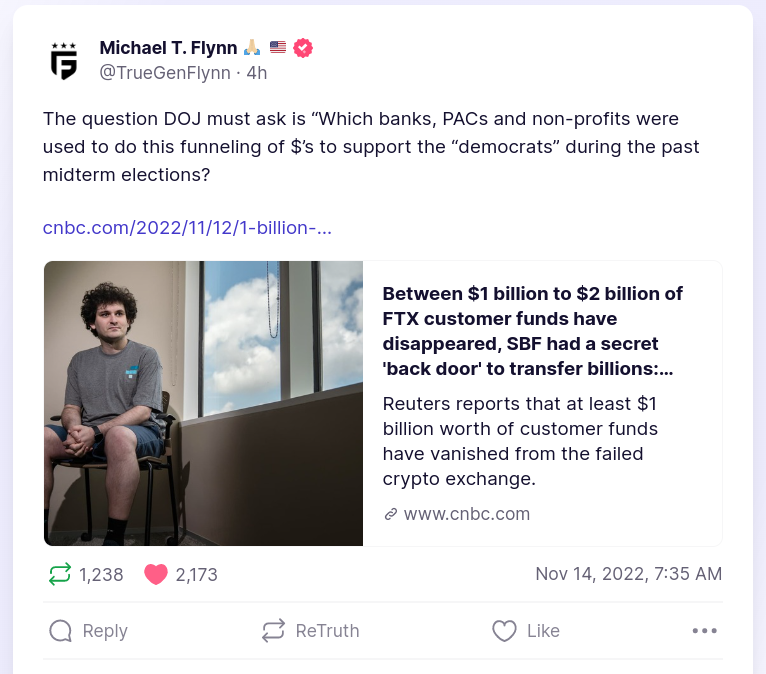
Task: Open the SBF article thumbnail image
Action: click(203, 404)
